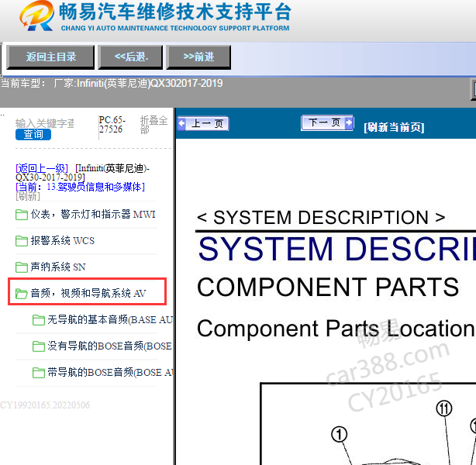Go forward with the >>前进 button
This screenshot has height=465, width=476.
[x=198, y=57]
